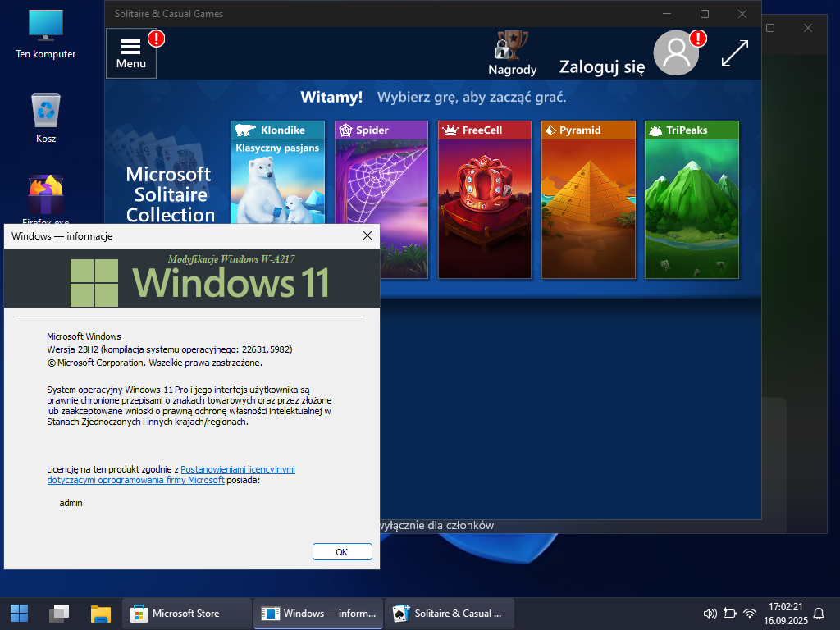
Task: Click the Zaloguj się sign-in text
Action: 602,67
